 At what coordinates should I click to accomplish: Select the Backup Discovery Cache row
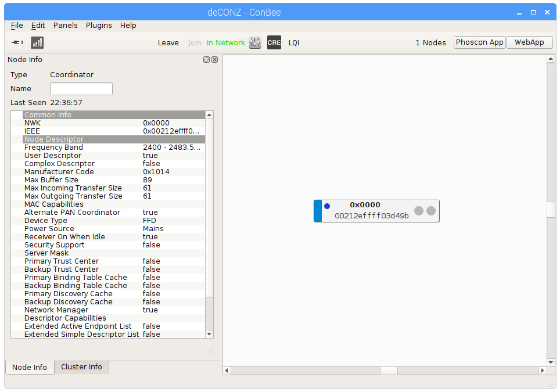(x=108, y=301)
